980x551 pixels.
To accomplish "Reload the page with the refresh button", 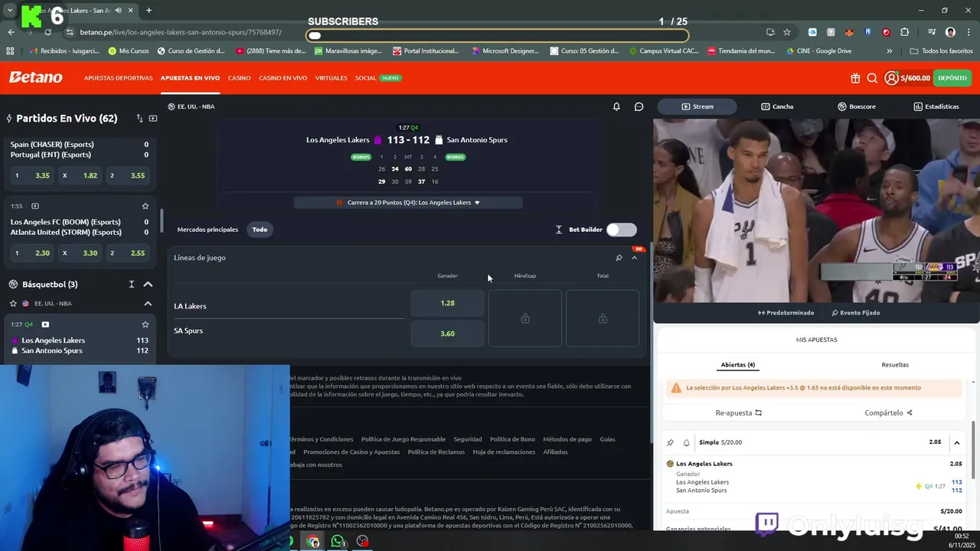I will [47, 32].
